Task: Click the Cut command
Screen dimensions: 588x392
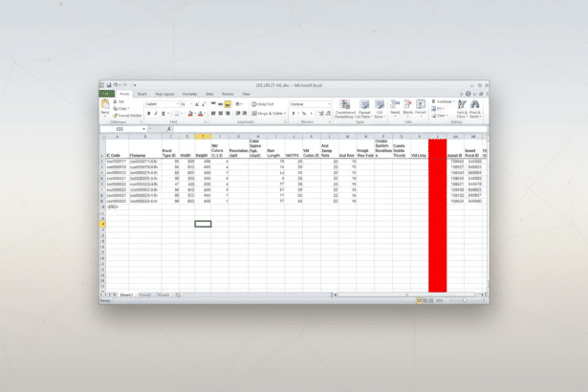Action: point(119,101)
